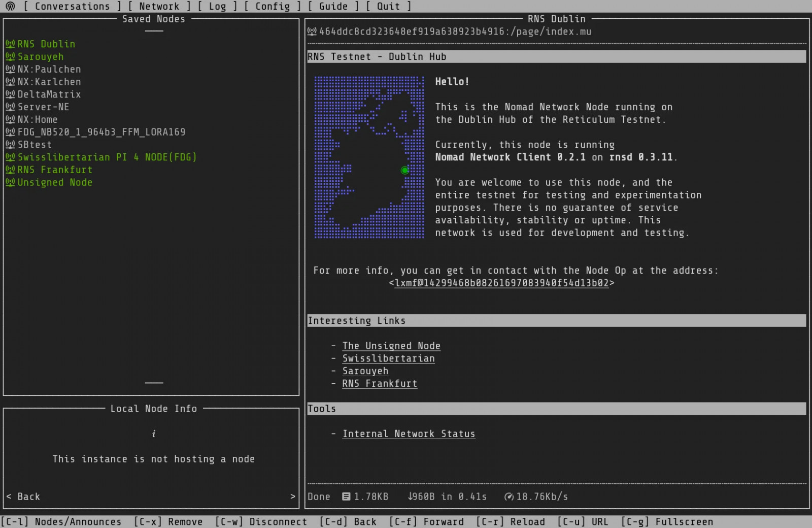The image size is (812, 528).
Task: Click the node icon next to Sarouyeh
Action: coord(10,57)
